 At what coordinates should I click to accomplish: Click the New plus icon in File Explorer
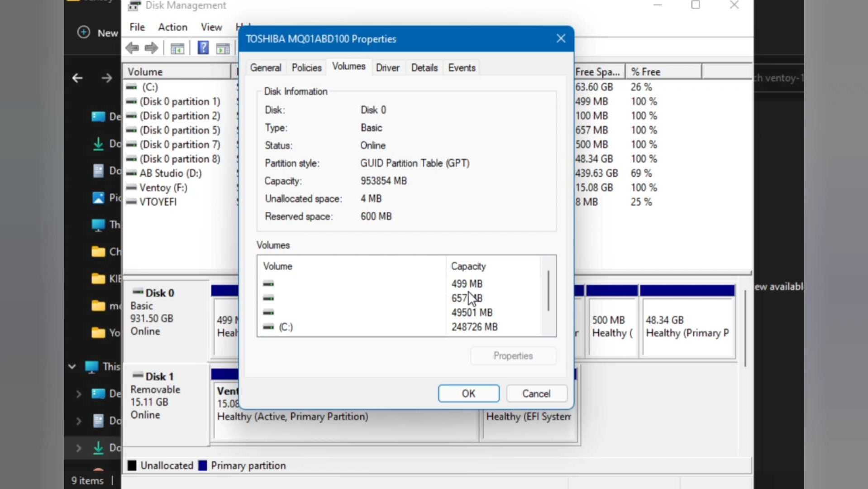[84, 32]
